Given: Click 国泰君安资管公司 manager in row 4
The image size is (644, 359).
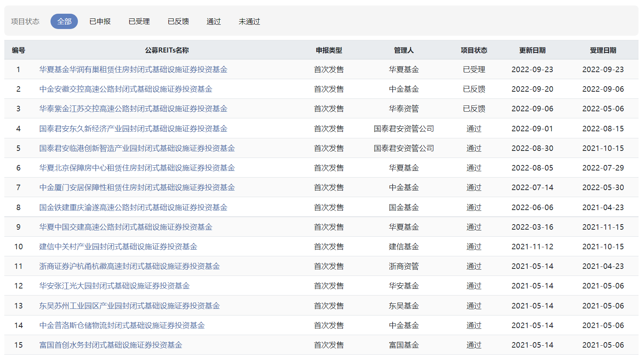Looking at the screenshot, I should 404,129.
